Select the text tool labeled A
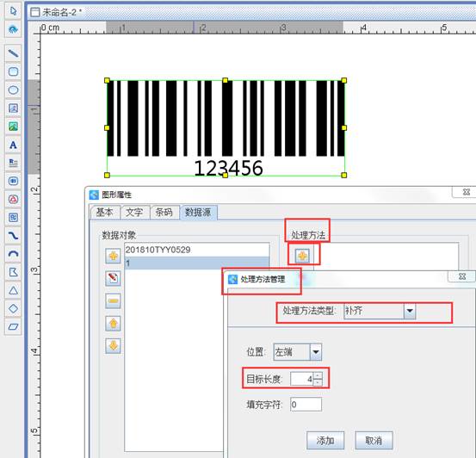This screenshot has height=458, width=476. [x=13, y=145]
